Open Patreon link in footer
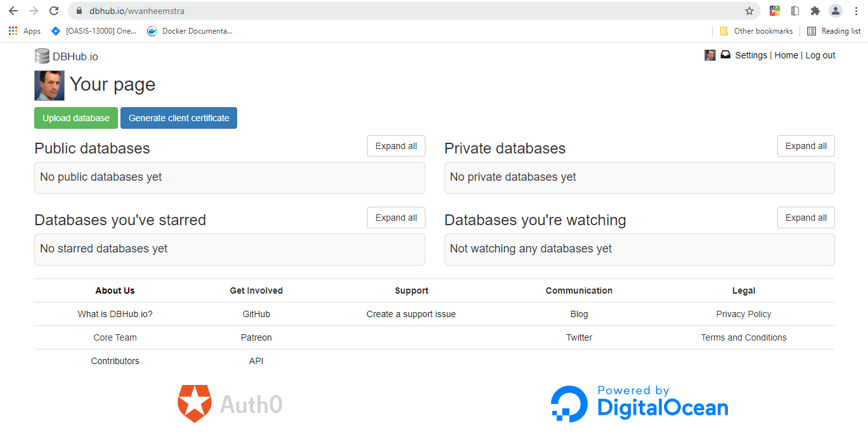868x437 pixels. 256,337
